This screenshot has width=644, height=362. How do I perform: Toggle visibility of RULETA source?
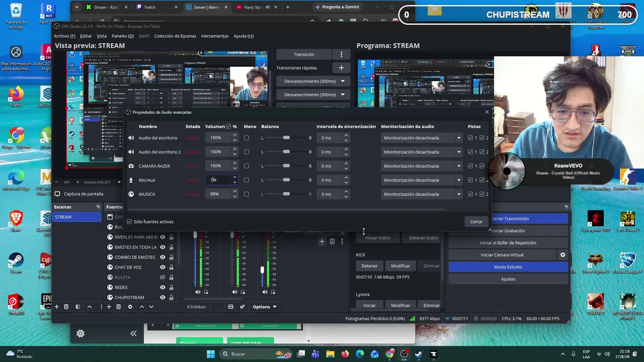click(x=163, y=278)
